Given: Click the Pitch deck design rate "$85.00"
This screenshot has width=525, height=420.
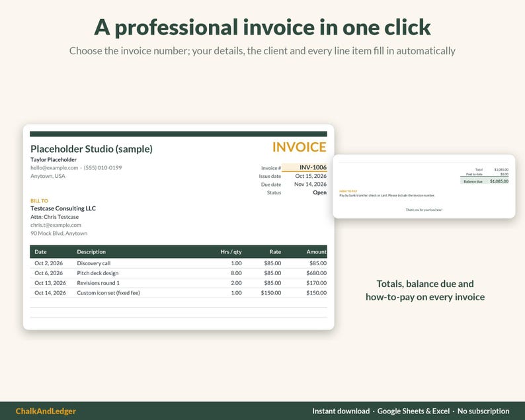Looking at the screenshot, I should point(272,273).
